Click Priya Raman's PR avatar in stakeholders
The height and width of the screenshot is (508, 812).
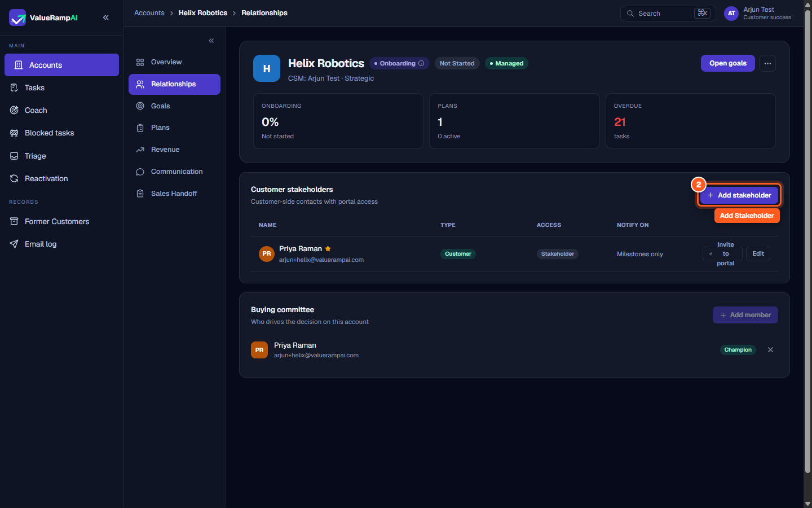[x=267, y=254]
